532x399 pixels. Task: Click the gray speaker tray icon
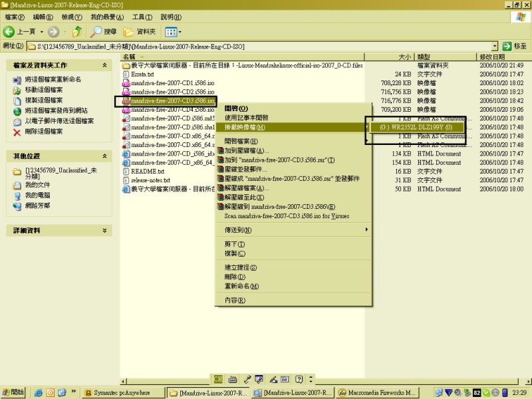(458, 392)
